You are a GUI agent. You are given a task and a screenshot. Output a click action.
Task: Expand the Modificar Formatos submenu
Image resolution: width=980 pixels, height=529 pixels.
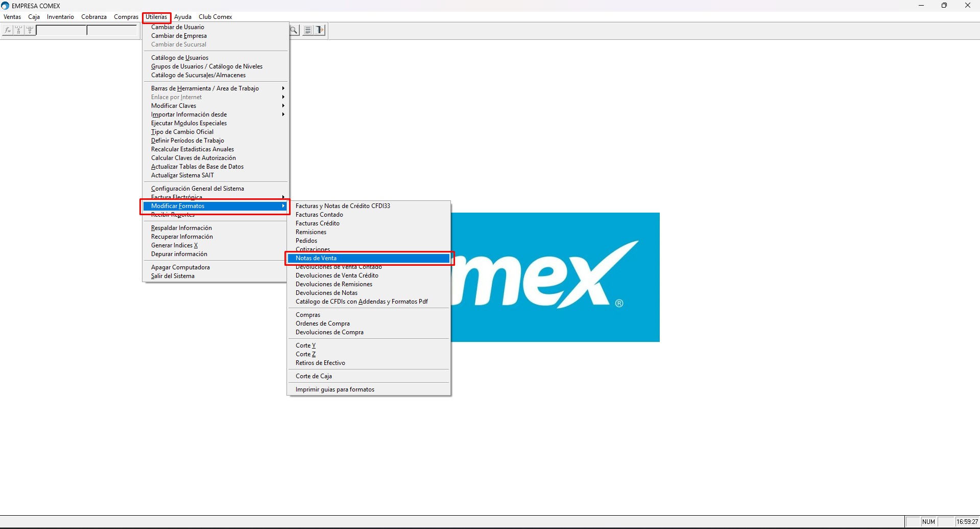point(216,206)
